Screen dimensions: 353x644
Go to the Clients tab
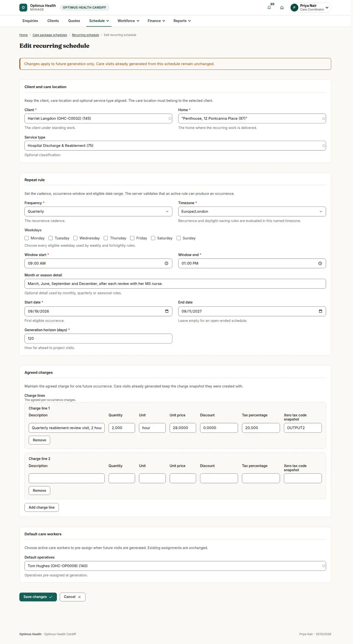(x=53, y=21)
